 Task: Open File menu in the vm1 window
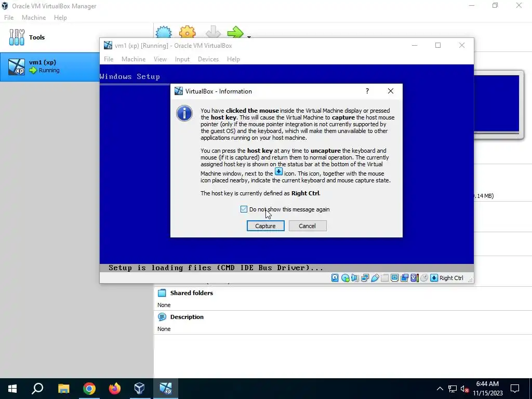tap(109, 59)
